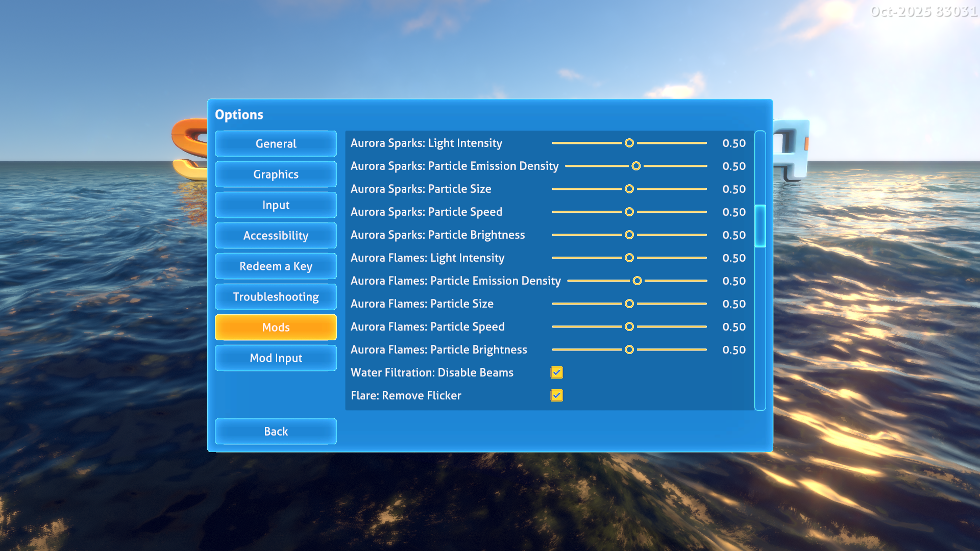
Task: Open the General options tab
Action: [x=276, y=144]
